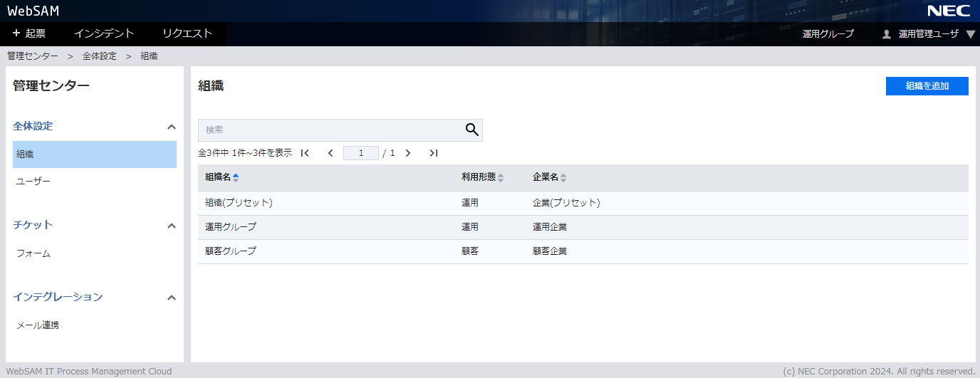Go to first page of results

coord(305,153)
